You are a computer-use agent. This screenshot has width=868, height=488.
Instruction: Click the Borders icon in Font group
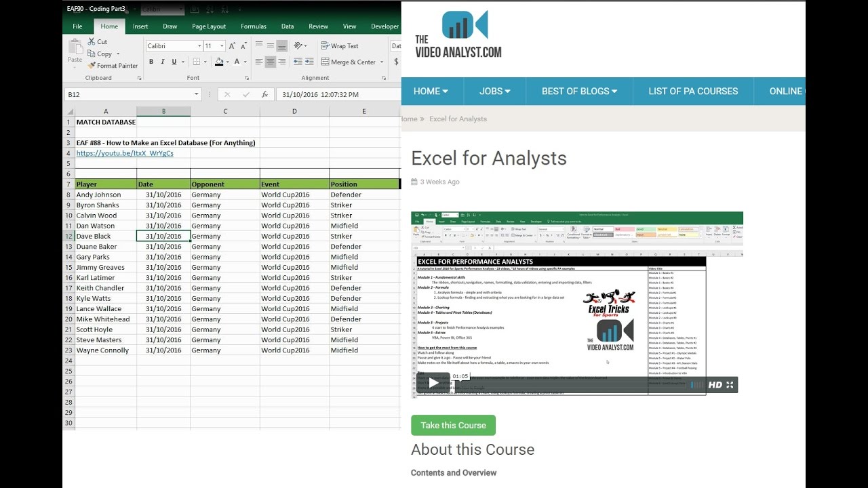point(196,62)
